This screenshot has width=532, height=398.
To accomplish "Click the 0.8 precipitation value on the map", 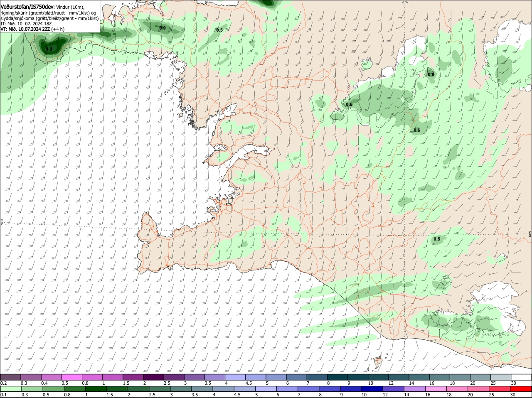I will [x=431, y=74].
